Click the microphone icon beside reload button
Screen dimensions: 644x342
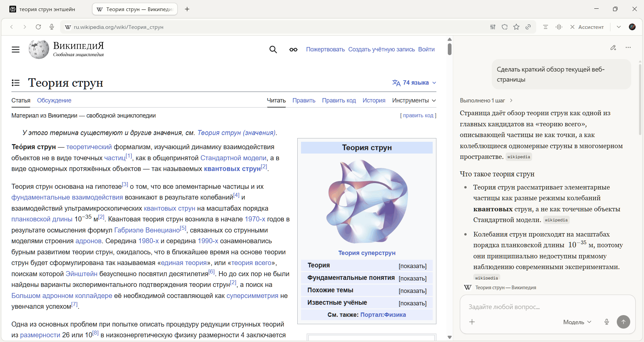52,27
